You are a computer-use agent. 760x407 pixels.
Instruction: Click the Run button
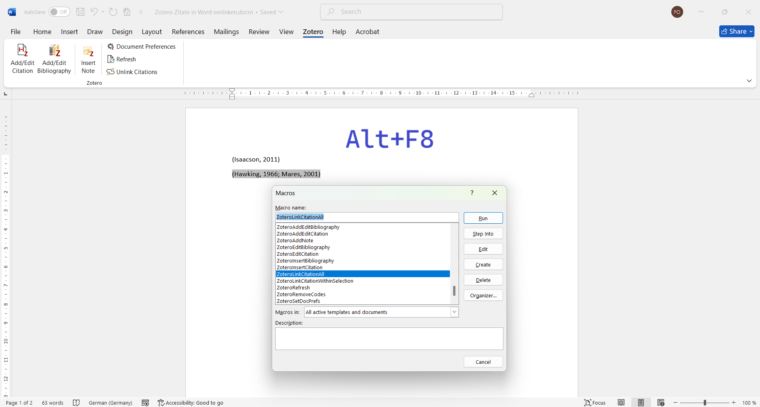pyautogui.click(x=483, y=218)
